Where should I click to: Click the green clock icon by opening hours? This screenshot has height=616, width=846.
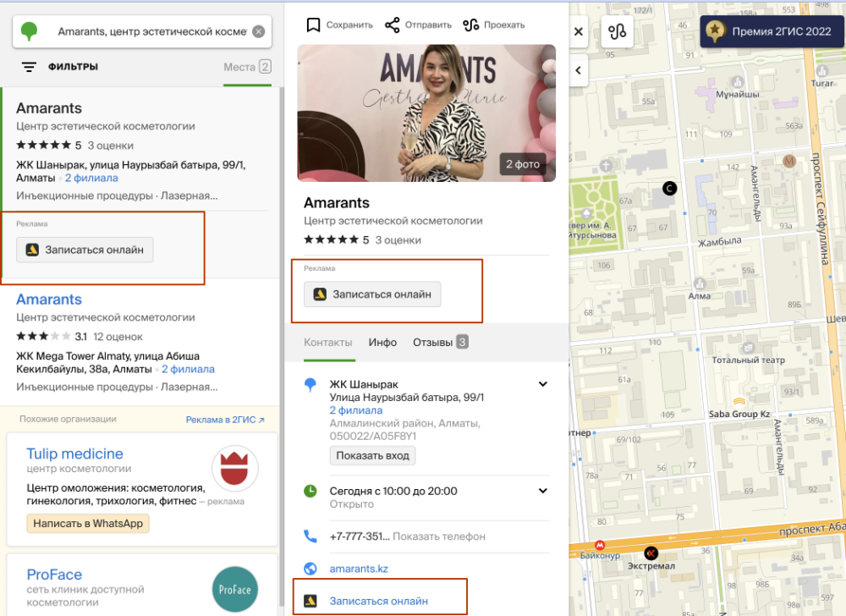tap(310, 491)
